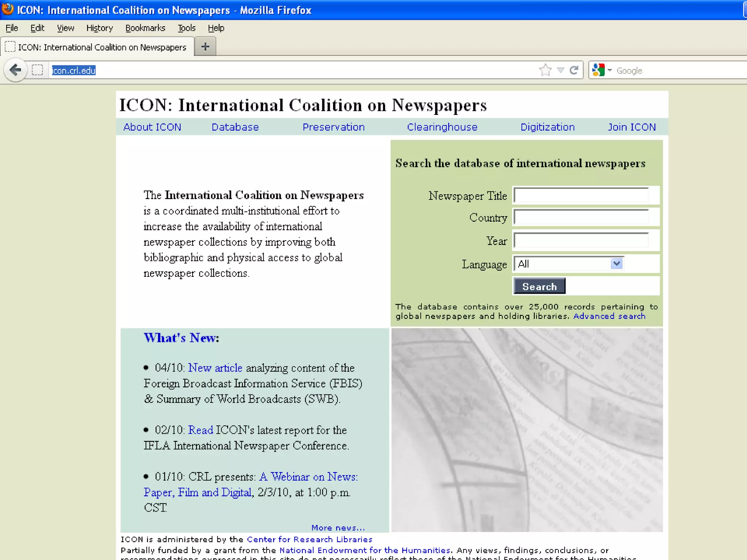The height and width of the screenshot is (560, 747).
Task: Open a new tab with plus button
Action: pos(205,47)
